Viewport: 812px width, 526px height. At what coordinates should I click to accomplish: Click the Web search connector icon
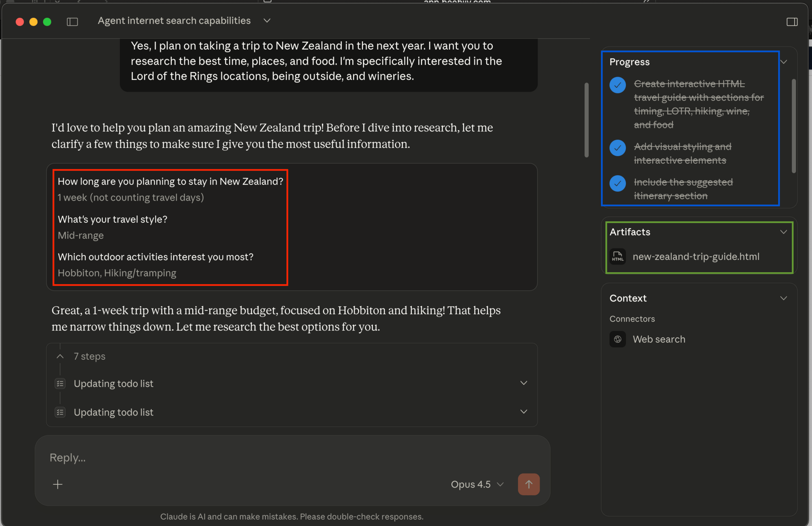(x=617, y=339)
